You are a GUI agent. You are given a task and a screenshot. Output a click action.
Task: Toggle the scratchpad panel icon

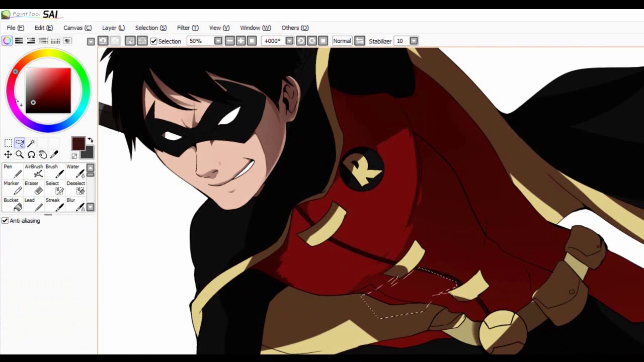(67, 41)
